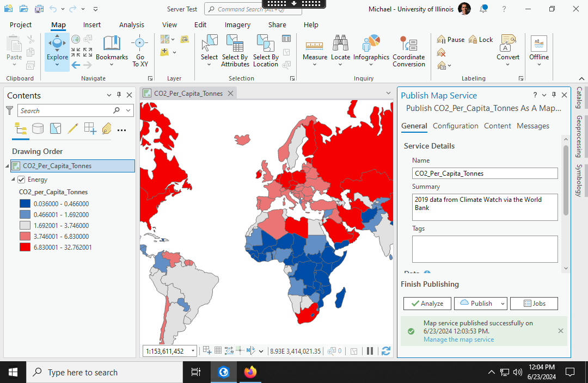Viewport: 588px width, 383px height.
Task: Open the Measure tool
Action: click(315, 47)
